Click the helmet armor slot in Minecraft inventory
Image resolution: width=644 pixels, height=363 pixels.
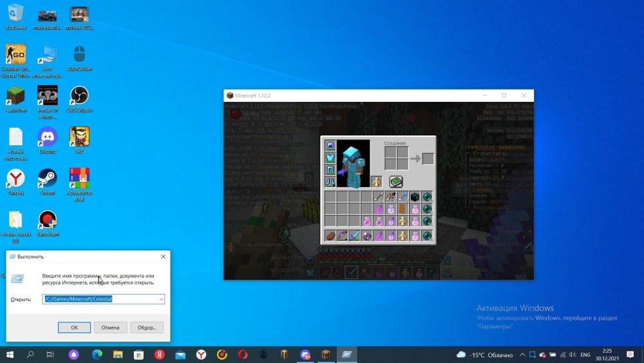[330, 145]
